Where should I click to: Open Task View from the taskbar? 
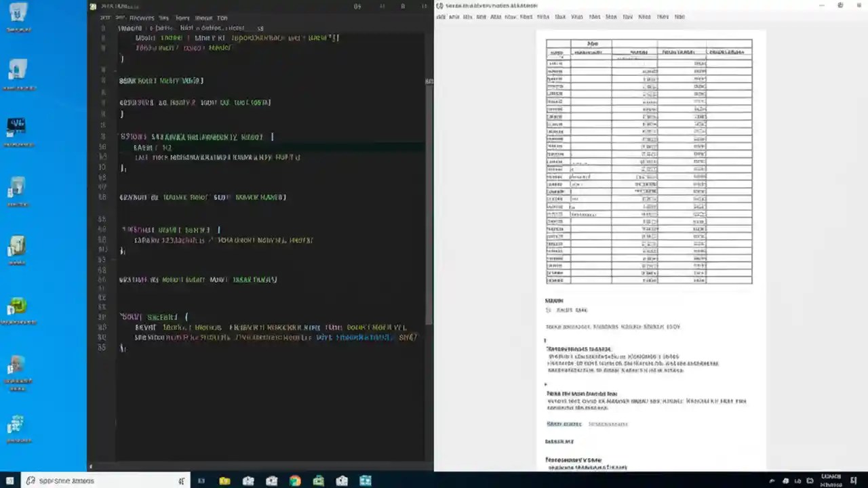tap(201, 481)
